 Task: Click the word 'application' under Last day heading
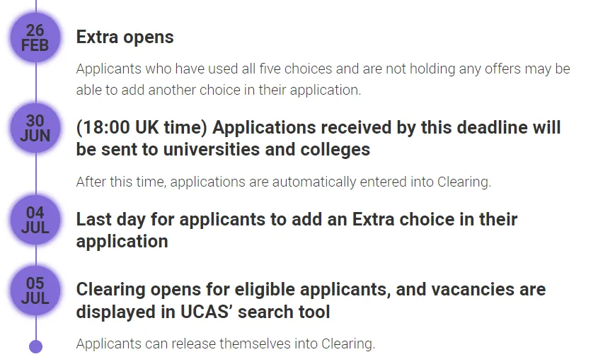pyautogui.click(x=122, y=241)
